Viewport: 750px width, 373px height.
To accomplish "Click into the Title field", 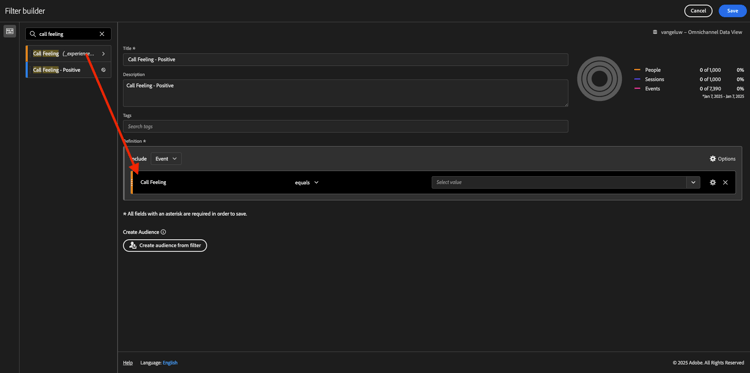I will click(345, 59).
